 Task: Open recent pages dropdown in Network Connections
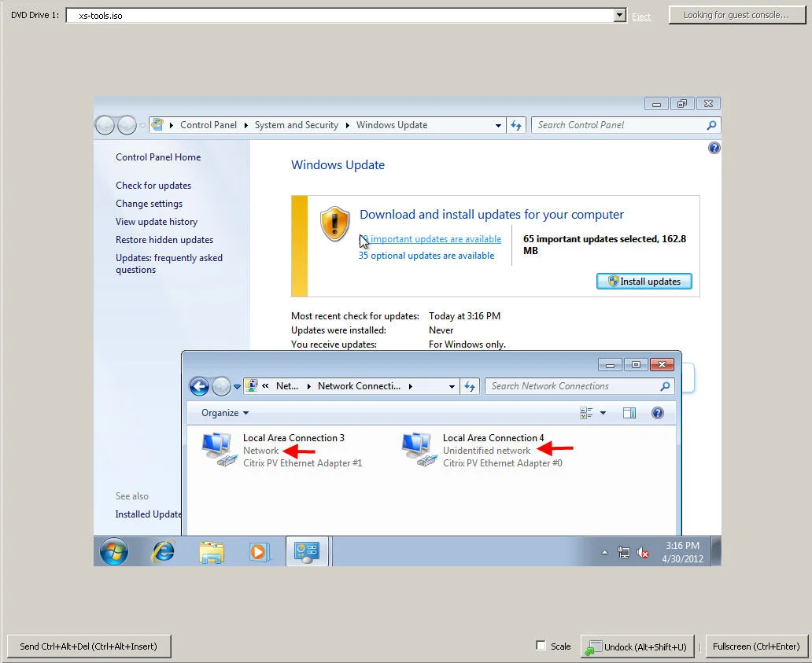[x=237, y=387]
